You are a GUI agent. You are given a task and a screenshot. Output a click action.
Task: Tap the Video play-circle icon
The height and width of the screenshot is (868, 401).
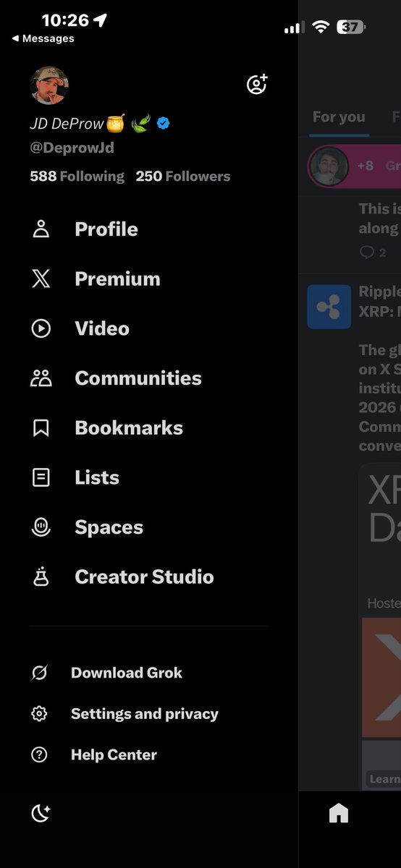41,328
